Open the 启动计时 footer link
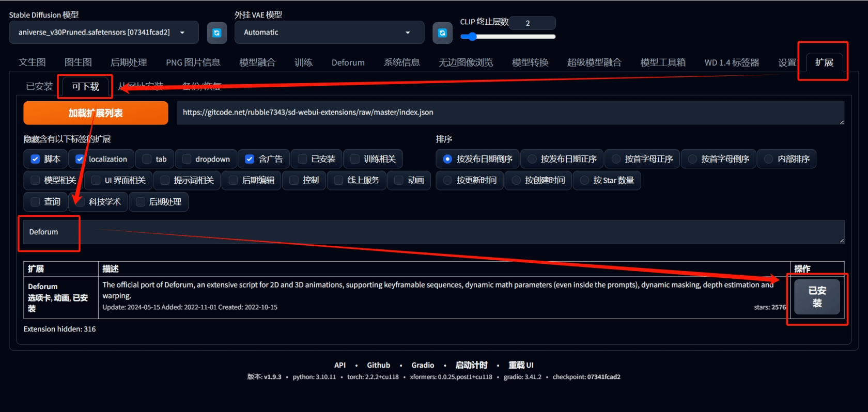This screenshot has width=868, height=412. coord(471,365)
